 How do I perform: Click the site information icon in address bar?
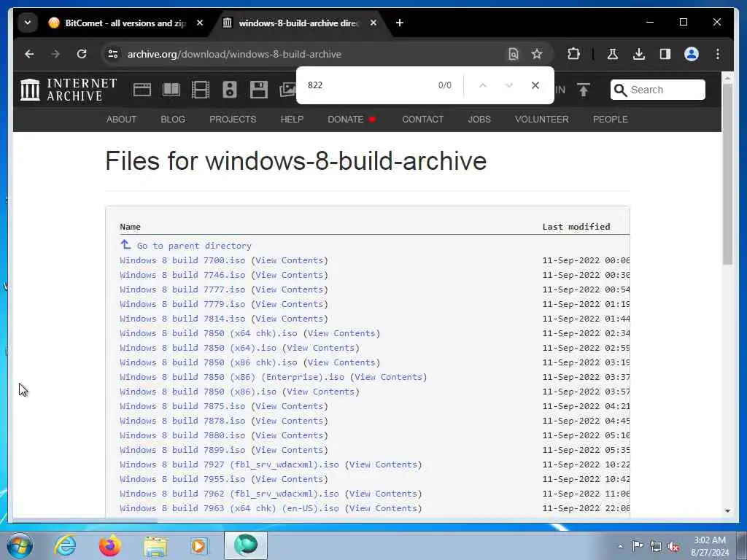pyautogui.click(x=113, y=54)
